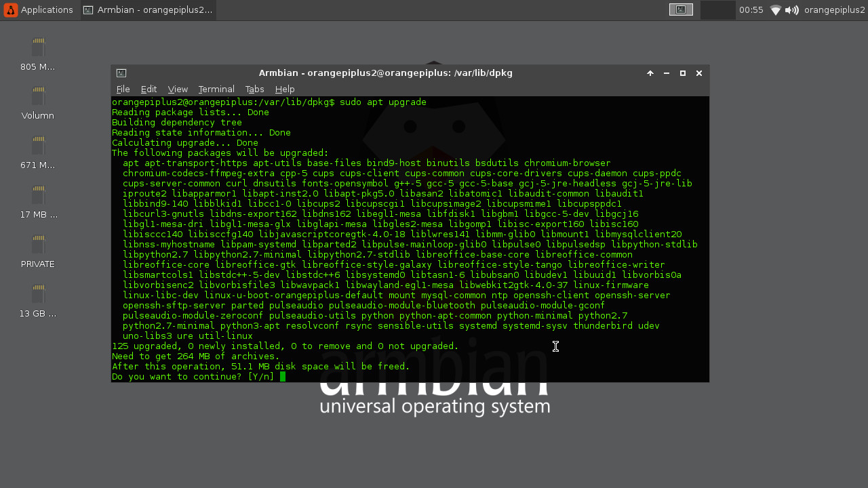Click the 00:55 clock
The image size is (868, 488).
[751, 9]
